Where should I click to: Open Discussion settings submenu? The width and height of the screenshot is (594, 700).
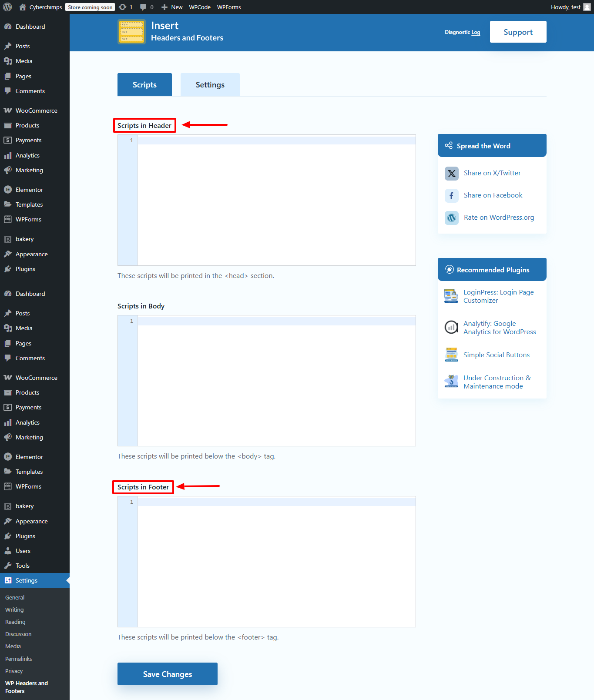click(x=18, y=634)
